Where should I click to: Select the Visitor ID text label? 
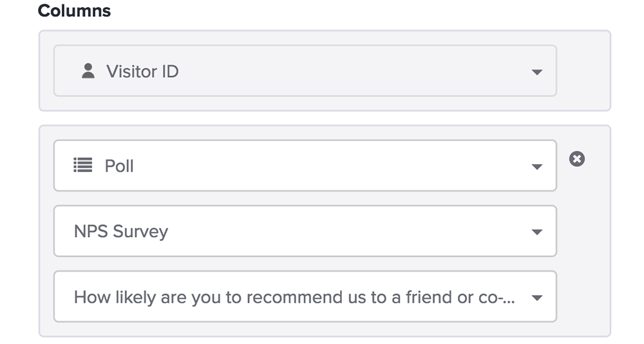click(142, 72)
